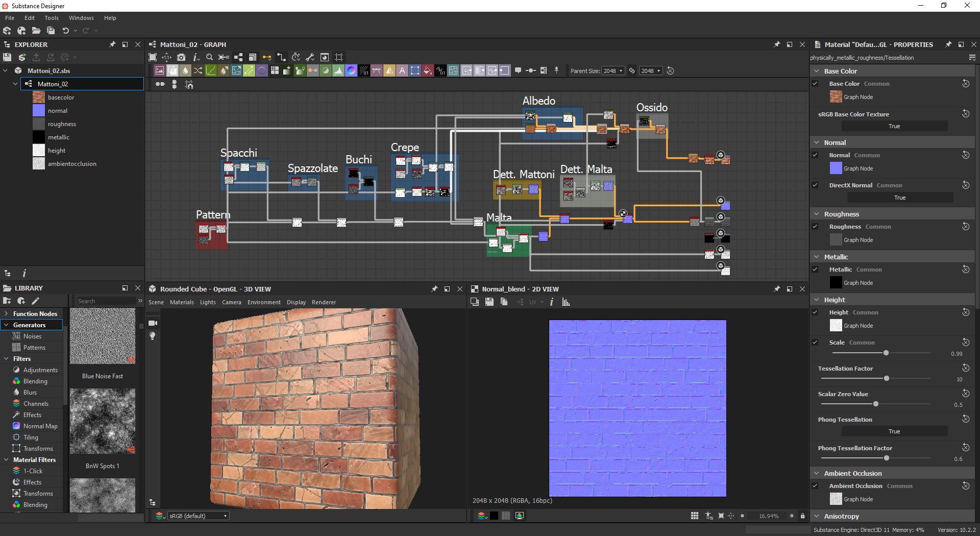Open the 3D view camera icon

pos(152,323)
